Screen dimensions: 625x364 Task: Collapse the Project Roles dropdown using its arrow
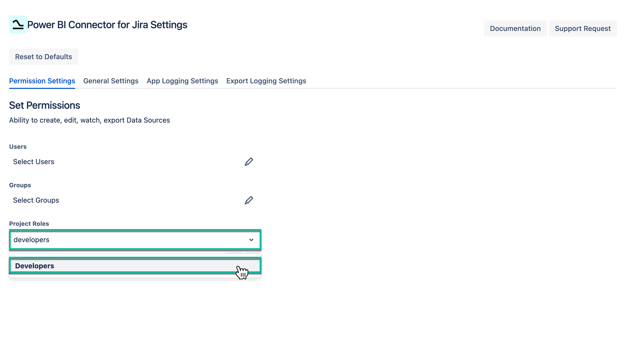(251, 240)
